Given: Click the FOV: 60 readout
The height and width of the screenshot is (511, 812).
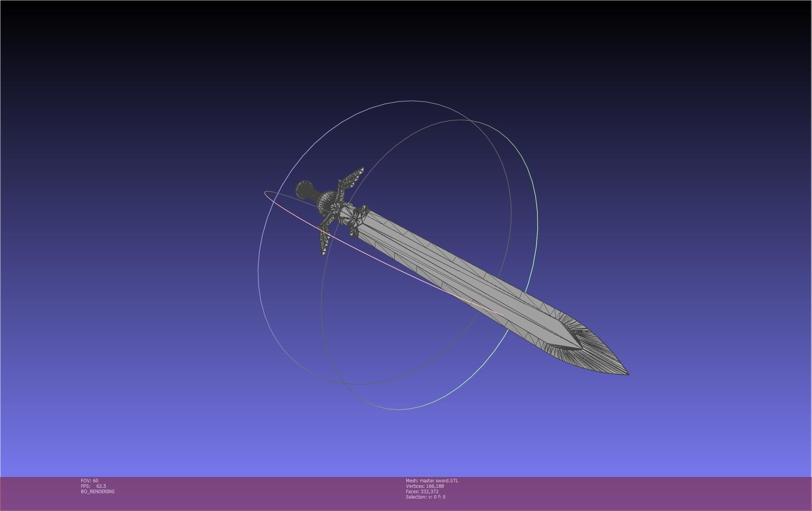Looking at the screenshot, I should [89, 481].
